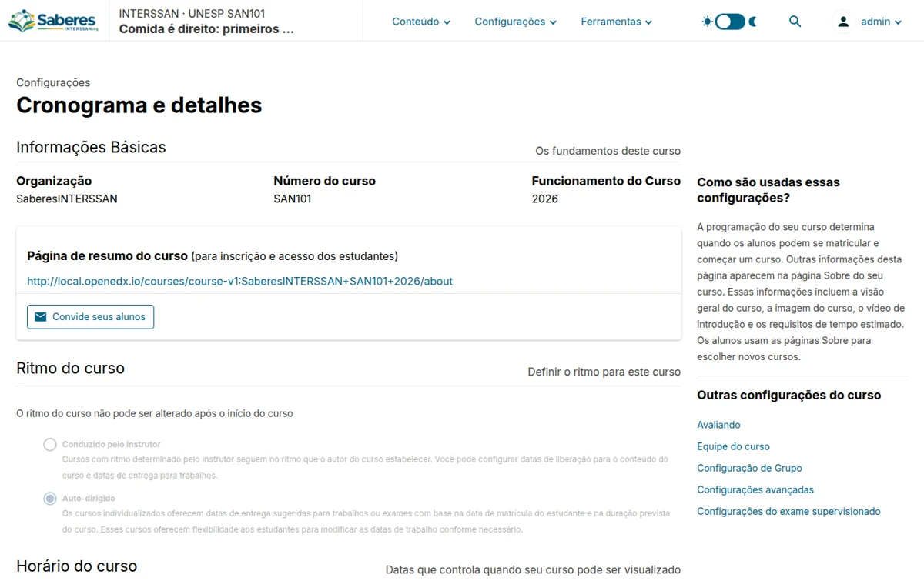Click the Página de resumo do curso label
924x581 pixels.
107,255
